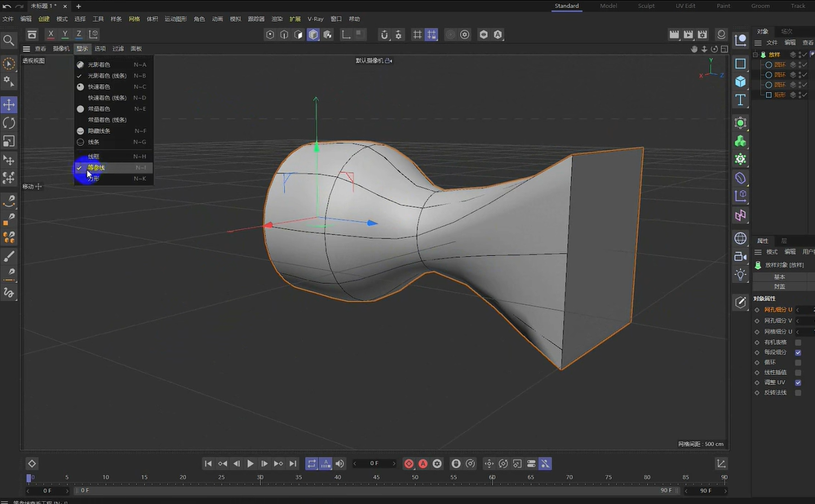Click the globe environment icon

740,238
